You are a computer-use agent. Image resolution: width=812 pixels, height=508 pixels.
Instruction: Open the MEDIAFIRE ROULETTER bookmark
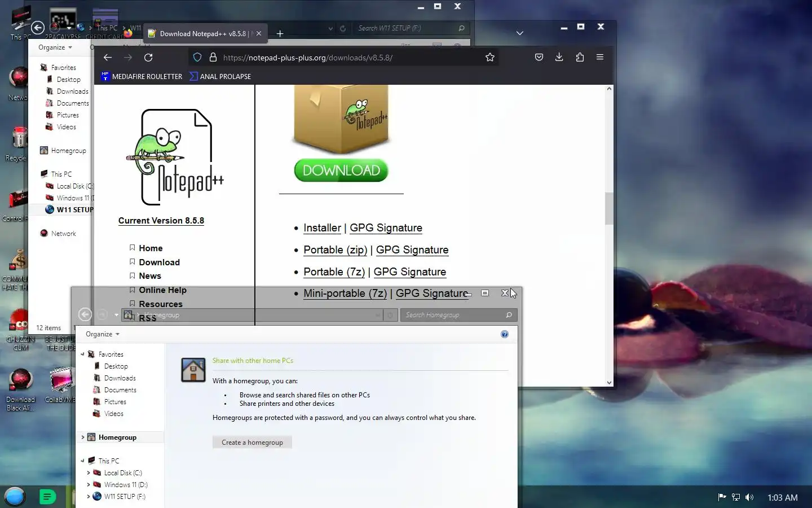pyautogui.click(x=142, y=76)
